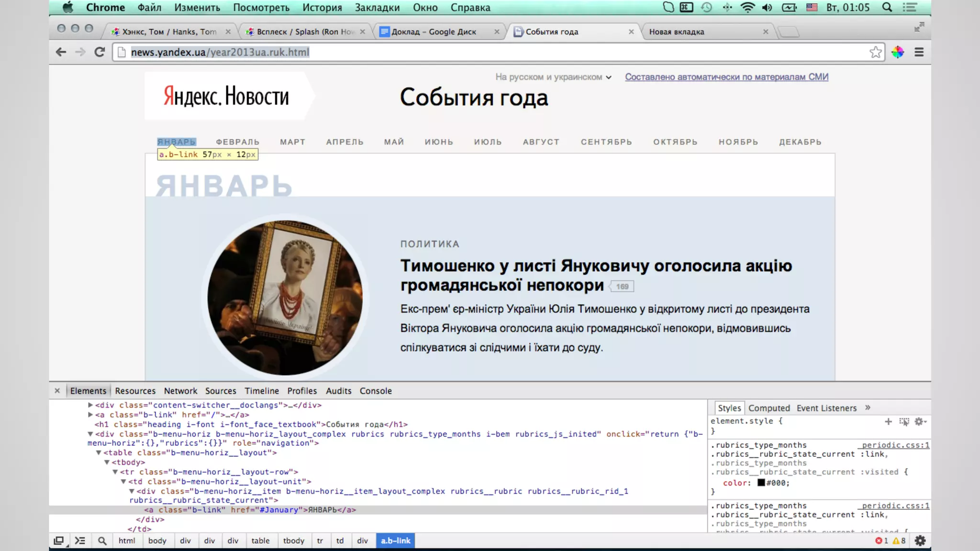Click the red error count indicator
Screen dimensions: 980x551
coord(881,540)
